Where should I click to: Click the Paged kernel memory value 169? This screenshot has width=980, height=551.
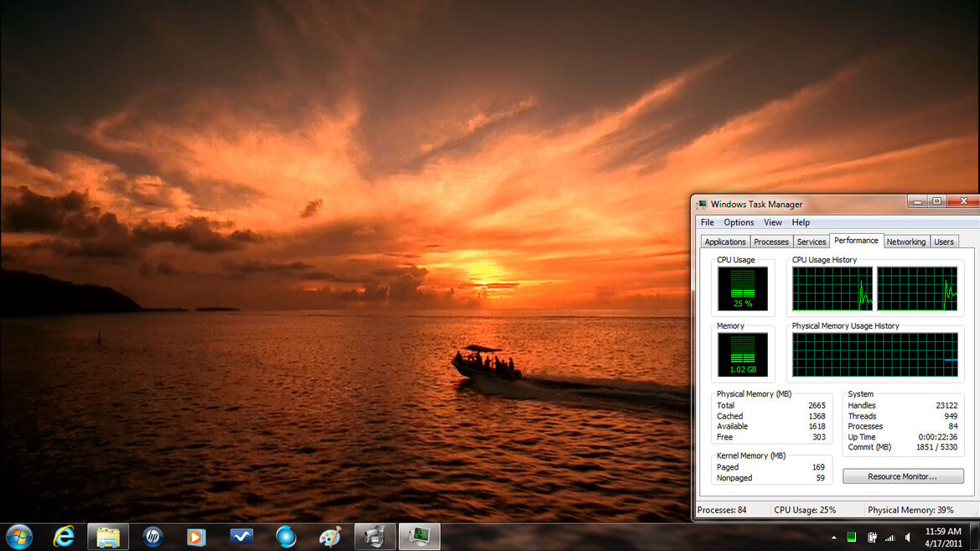point(818,466)
